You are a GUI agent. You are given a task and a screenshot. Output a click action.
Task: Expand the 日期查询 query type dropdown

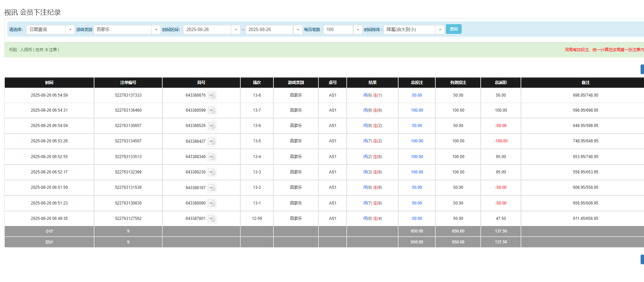70,30
